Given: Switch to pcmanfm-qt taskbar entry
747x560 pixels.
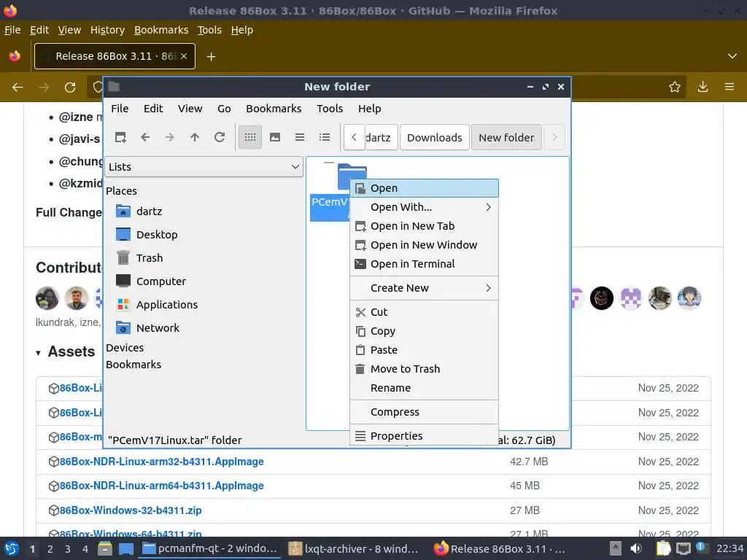Looking at the screenshot, I should [209, 548].
